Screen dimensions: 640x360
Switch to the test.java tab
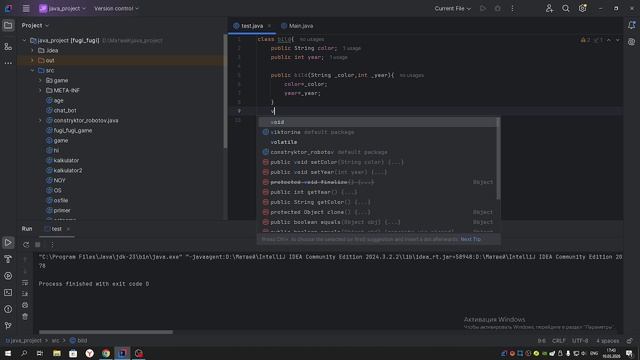252,26
